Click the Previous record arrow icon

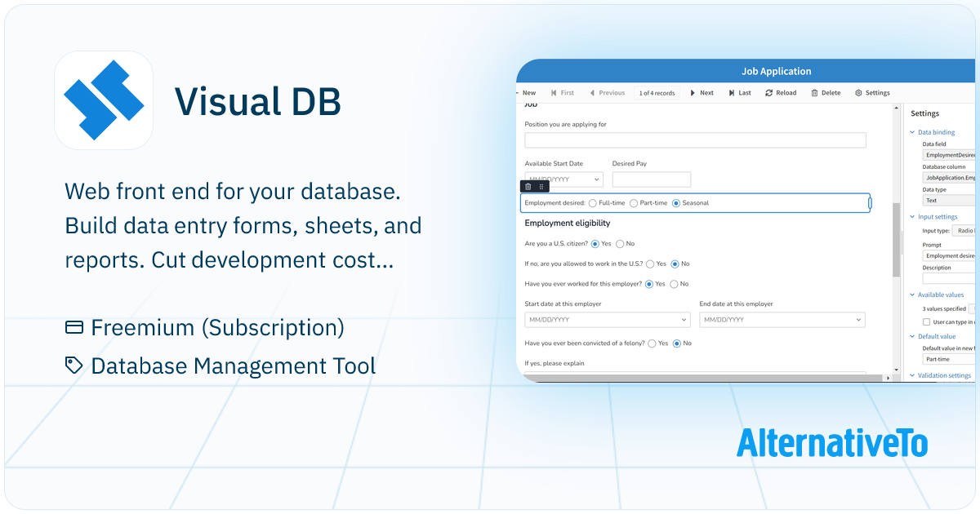[592, 92]
